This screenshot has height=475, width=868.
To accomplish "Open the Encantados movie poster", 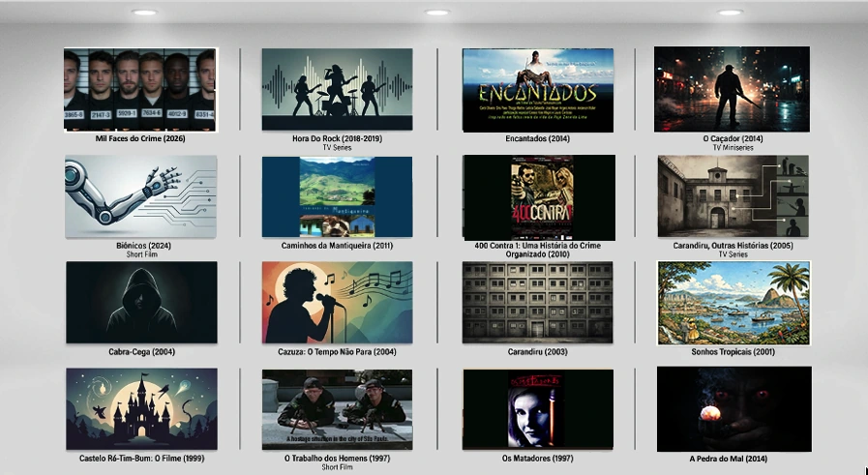I will (x=537, y=90).
